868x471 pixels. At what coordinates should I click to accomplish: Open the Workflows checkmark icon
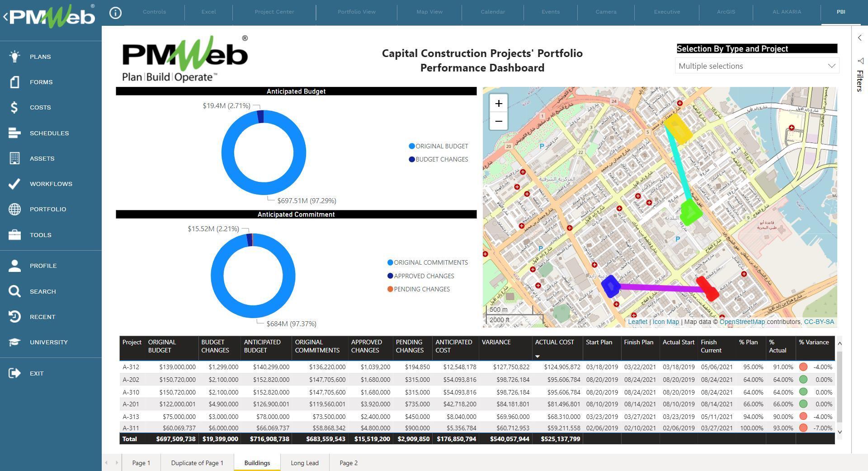(14, 184)
